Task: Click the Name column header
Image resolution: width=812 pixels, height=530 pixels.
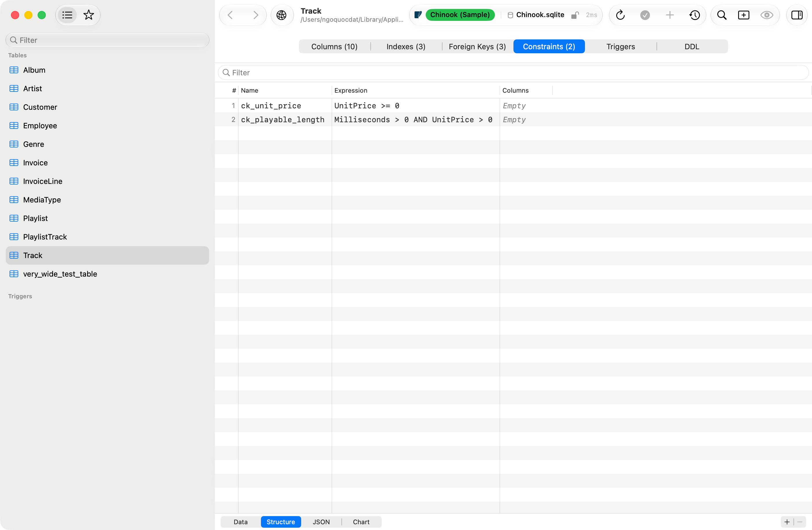Action: tap(285, 90)
